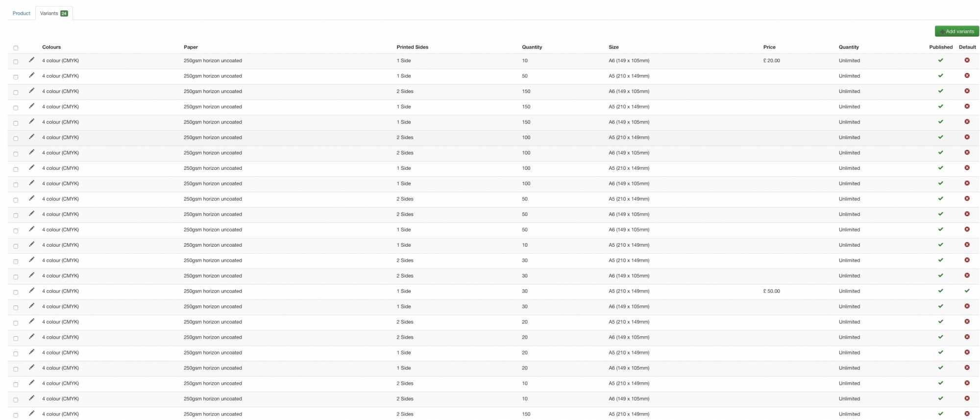Image resolution: width=980 pixels, height=420 pixels.
Task: Click the paper cell in 1 Side, 100, A6 row
Action: pyautogui.click(x=213, y=184)
